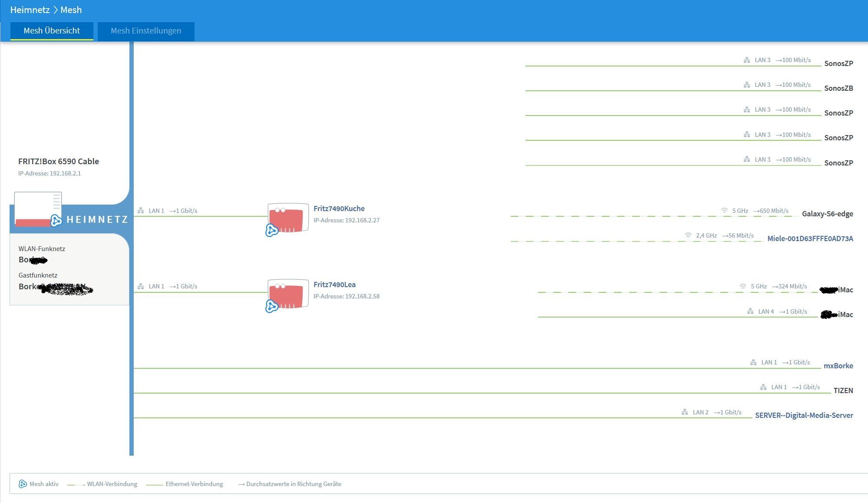The height and width of the screenshot is (503, 868).
Task: Click the Fritz7490Lea repeater device icon
Action: click(x=288, y=294)
